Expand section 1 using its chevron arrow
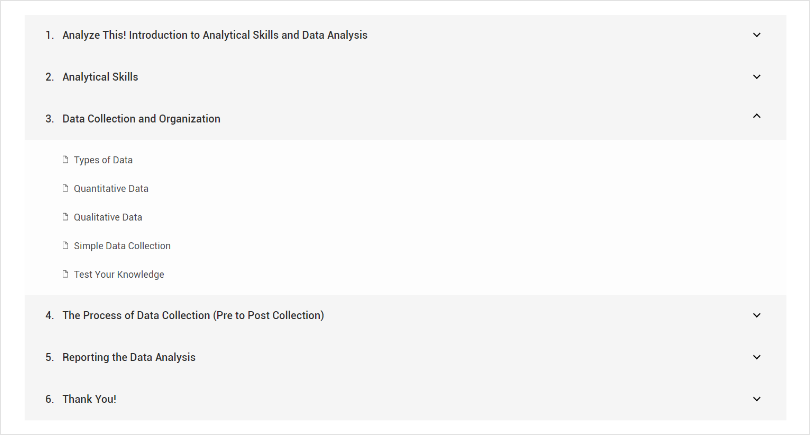This screenshot has height=435, width=810. click(x=757, y=35)
